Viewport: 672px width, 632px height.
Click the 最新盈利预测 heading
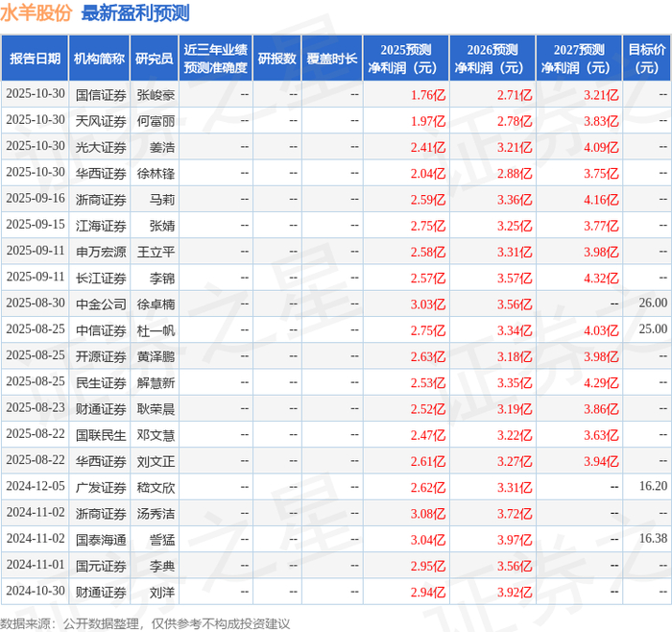click(x=135, y=12)
